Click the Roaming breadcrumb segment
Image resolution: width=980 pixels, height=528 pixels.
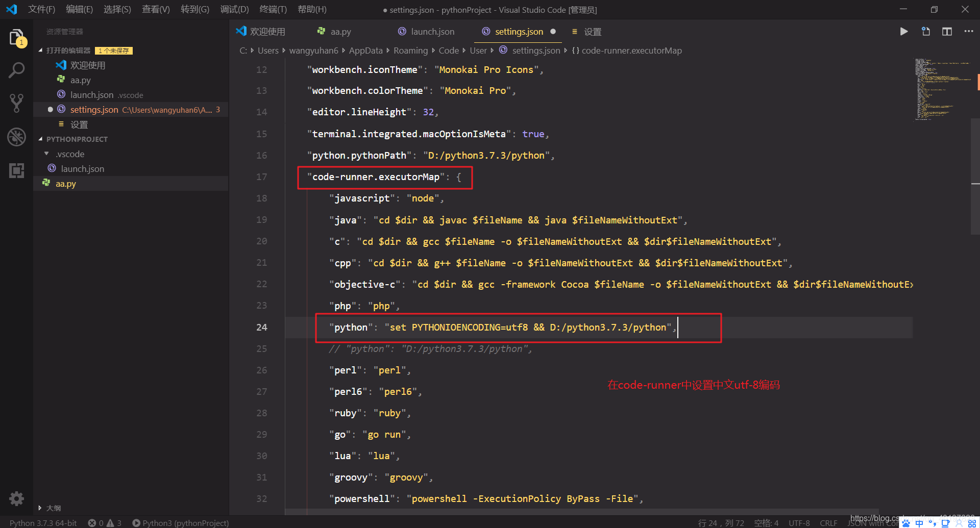(x=410, y=51)
